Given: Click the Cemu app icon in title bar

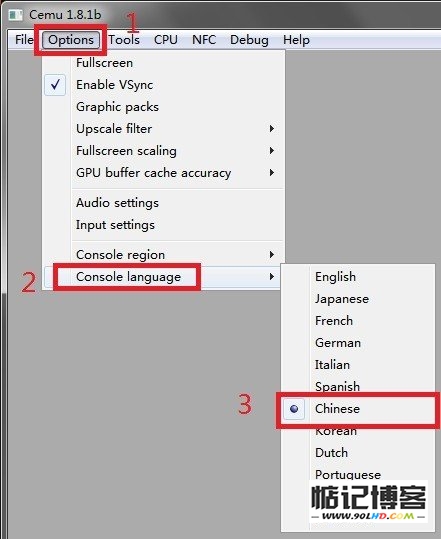Looking at the screenshot, I should [x=16, y=15].
